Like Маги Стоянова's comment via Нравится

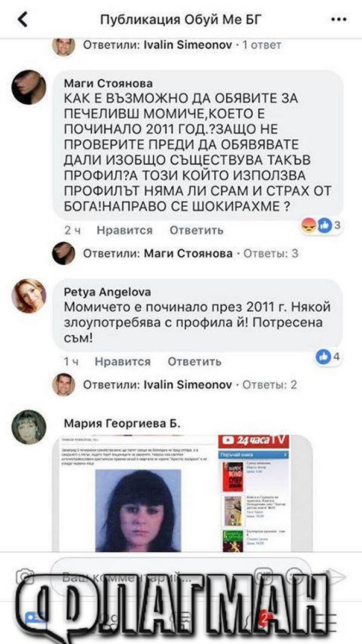click(124, 230)
